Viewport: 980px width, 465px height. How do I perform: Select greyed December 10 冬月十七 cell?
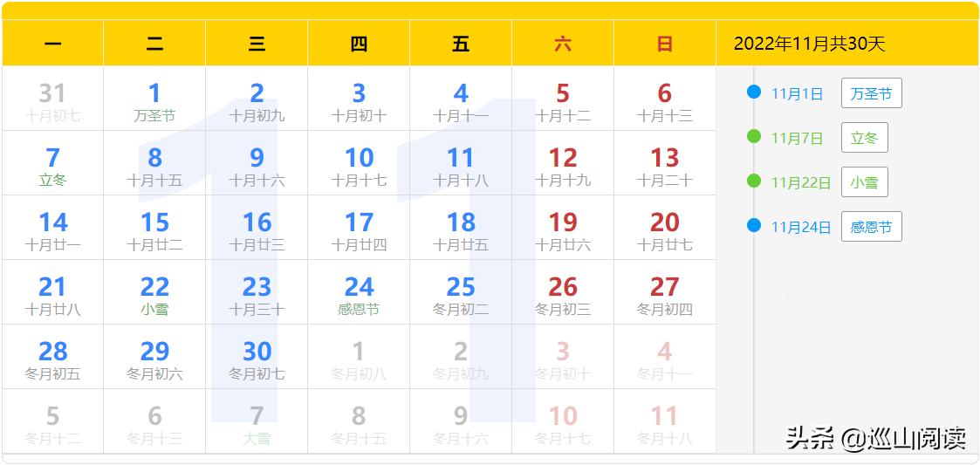coord(563,421)
